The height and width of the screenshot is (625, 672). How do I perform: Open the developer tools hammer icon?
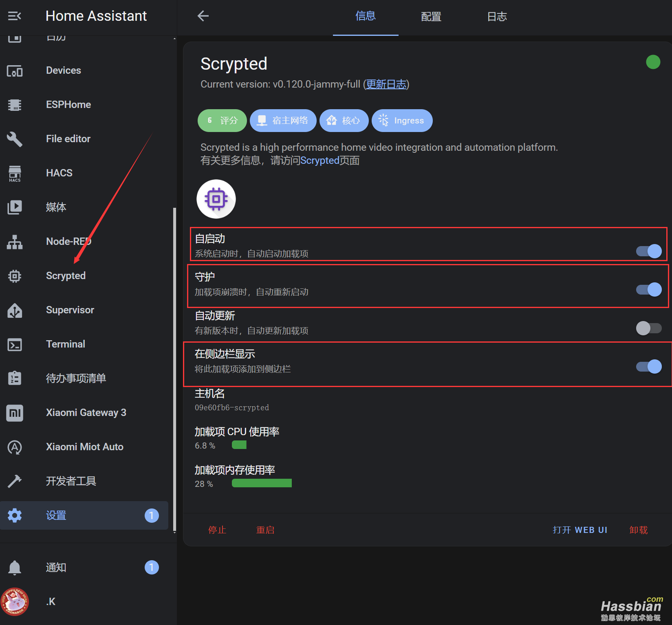tap(15, 481)
